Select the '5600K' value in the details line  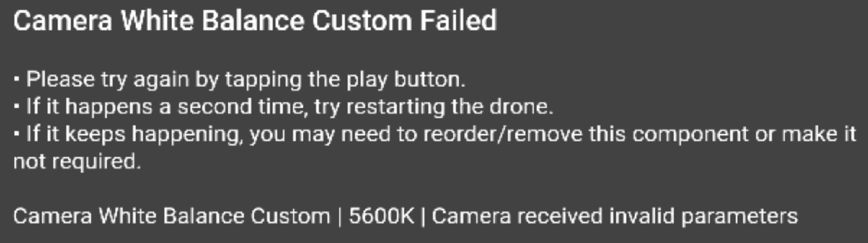click(381, 216)
